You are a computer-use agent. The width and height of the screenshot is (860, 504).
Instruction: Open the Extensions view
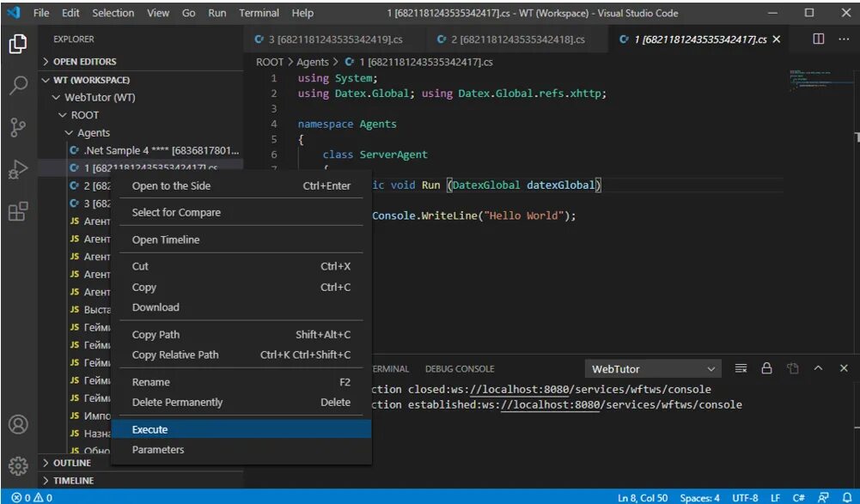pos(18,212)
